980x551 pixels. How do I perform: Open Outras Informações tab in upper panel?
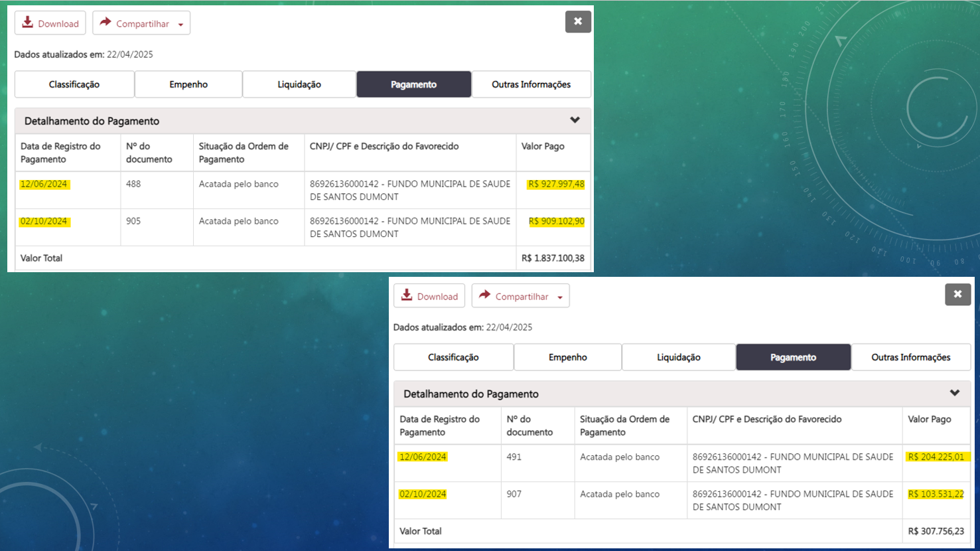(x=531, y=84)
